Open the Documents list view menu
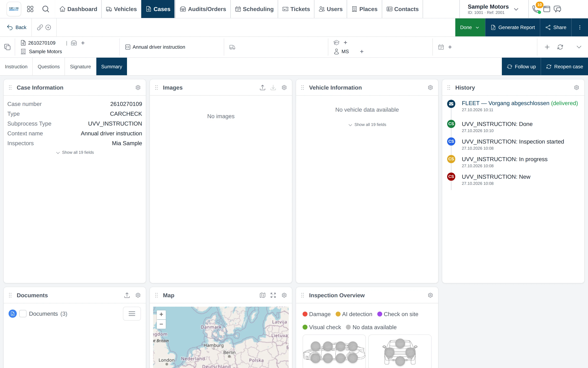Image resolution: width=588 pixels, height=368 pixels. [x=132, y=313]
